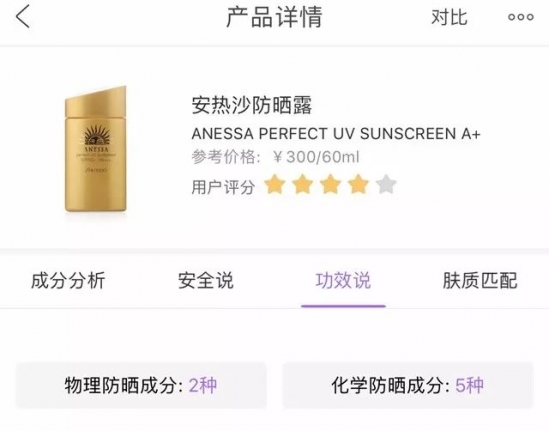Open the three-dot more options menu

click(521, 17)
